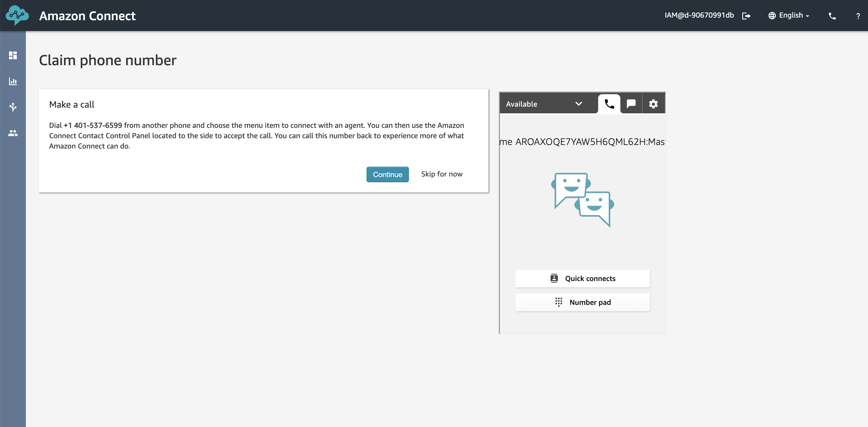Switch to the chat tab in CCP

[631, 104]
